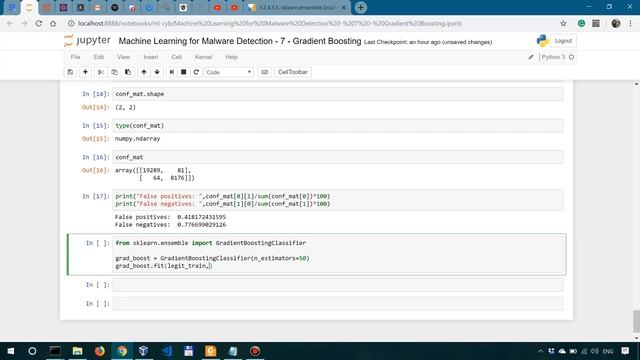This screenshot has width=640, height=360.
Task: Interrupt the kernel with the stop icon
Action: coord(184,72)
